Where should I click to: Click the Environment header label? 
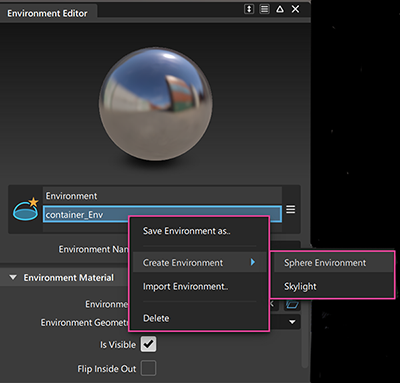[71, 196]
